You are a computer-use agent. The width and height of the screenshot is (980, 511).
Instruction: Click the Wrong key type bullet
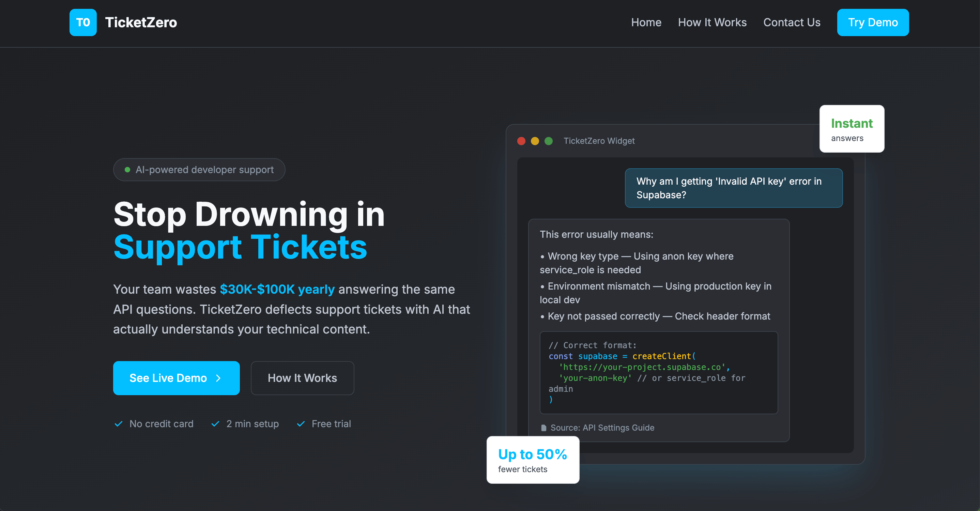(x=637, y=263)
